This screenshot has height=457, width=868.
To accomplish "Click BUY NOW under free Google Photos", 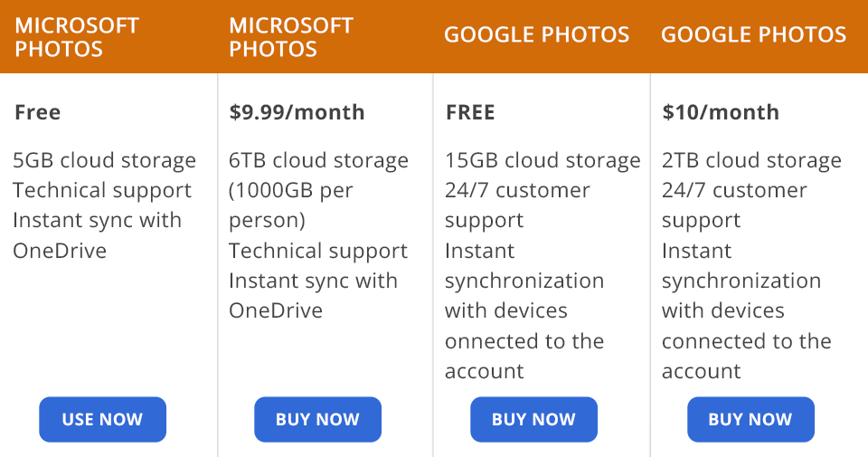I will pyautogui.click(x=533, y=419).
